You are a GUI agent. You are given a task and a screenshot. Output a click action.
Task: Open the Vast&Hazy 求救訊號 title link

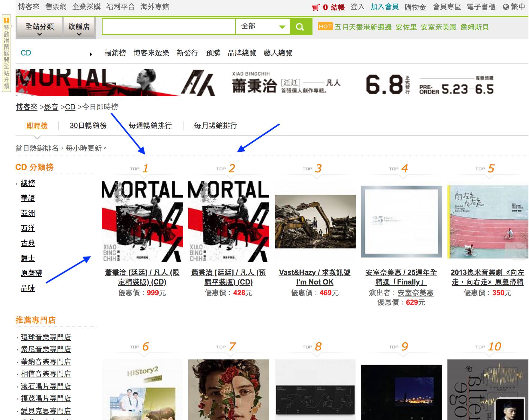(x=315, y=277)
